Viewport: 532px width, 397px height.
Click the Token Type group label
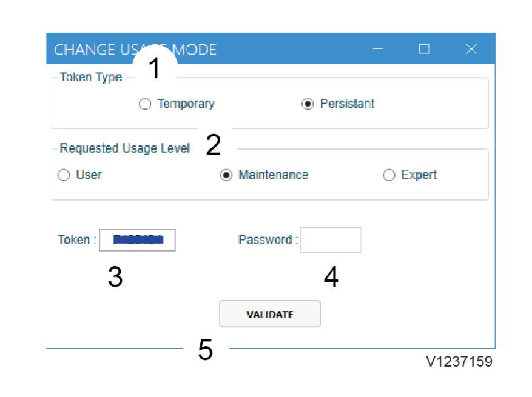click(90, 78)
